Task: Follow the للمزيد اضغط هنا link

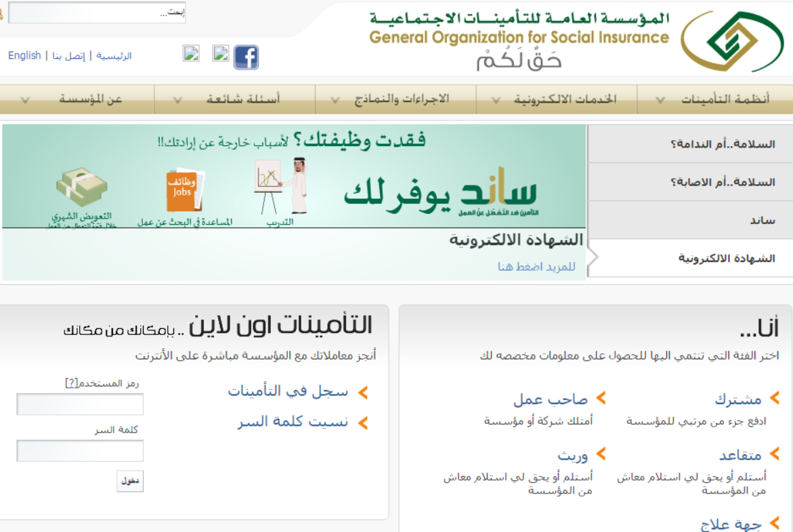Action: 536,267
